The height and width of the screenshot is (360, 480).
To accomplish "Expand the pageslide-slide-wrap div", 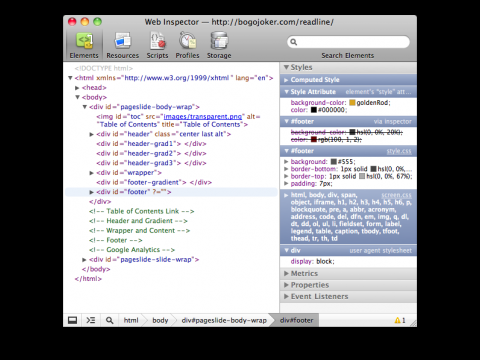I will [84, 260].
